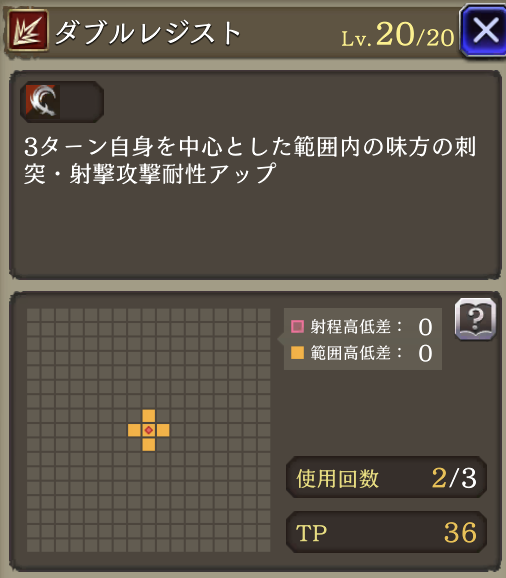This screenshot has height=578, width=506.
Task: Tap the red skill icon beside ダブルレジスト
Action: tap(28, 31)
